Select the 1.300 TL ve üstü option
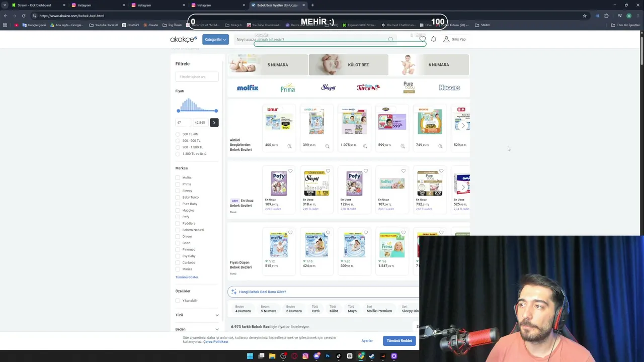The height and width of the screenshot is (362, 644). [178, 154]
